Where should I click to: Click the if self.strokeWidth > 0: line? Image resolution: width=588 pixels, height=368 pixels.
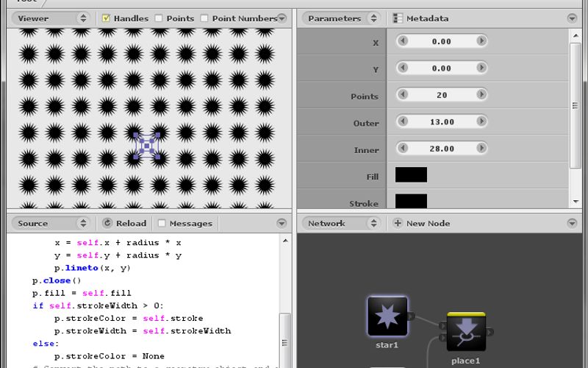click(98, 305)
